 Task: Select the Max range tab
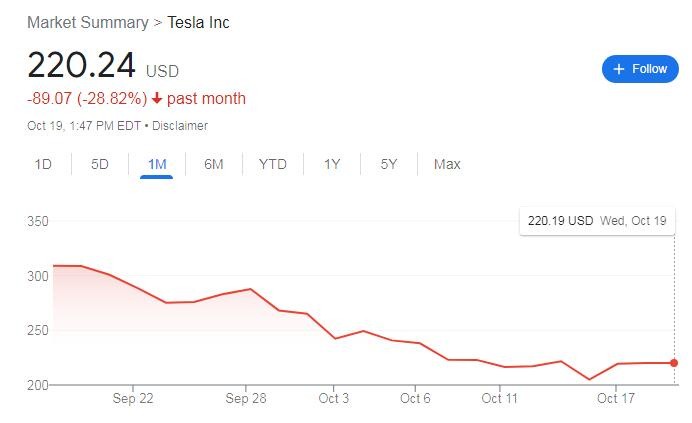coord(447,164)
